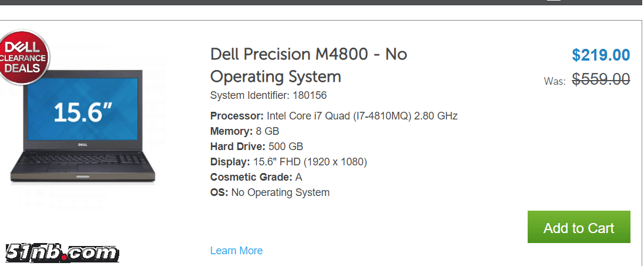Click the $219.00 sale price

tap(601, 55)
